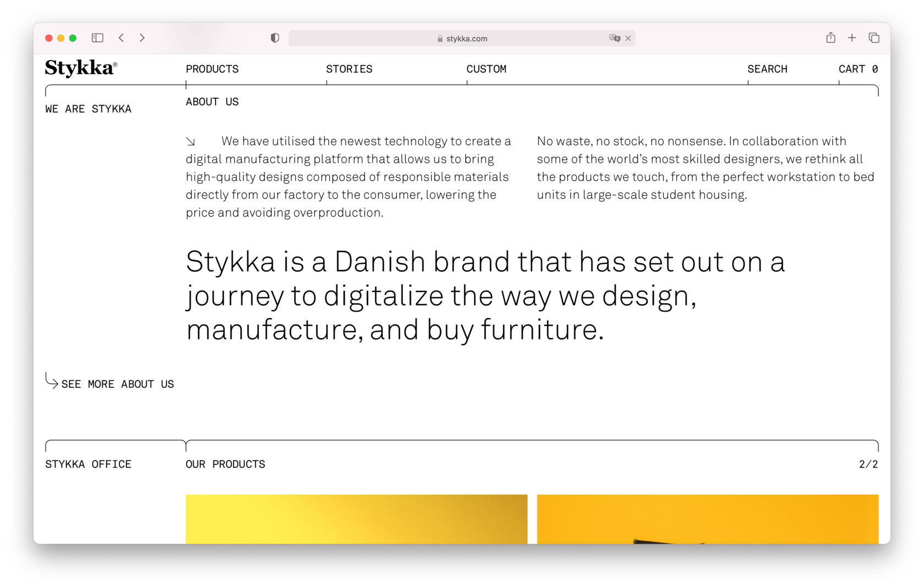Open the CUSTOM menu item

(x=486, y=69)
